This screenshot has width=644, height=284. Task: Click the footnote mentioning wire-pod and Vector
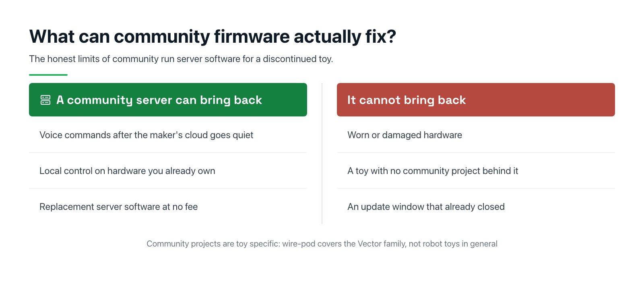coord(322,244)
